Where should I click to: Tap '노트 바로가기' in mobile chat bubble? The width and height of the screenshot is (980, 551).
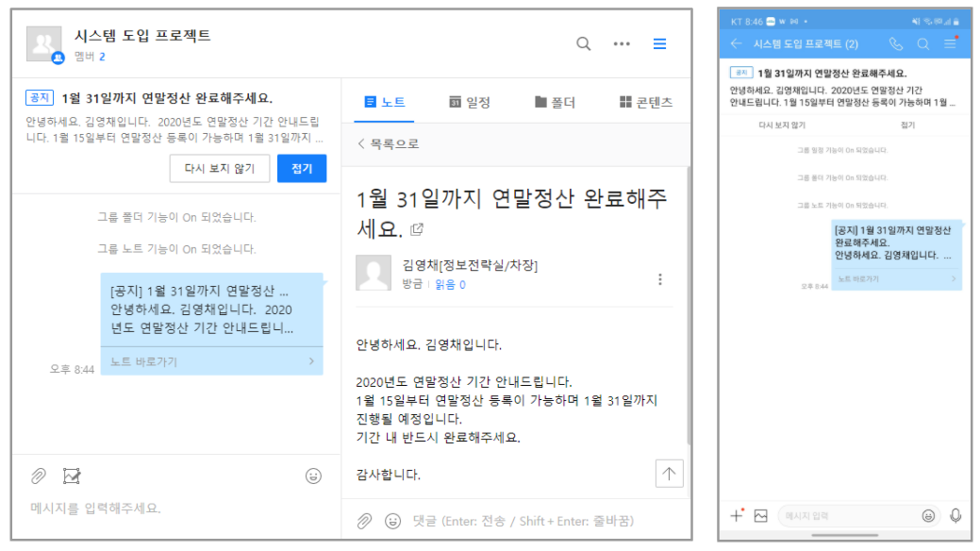(858, 279)
